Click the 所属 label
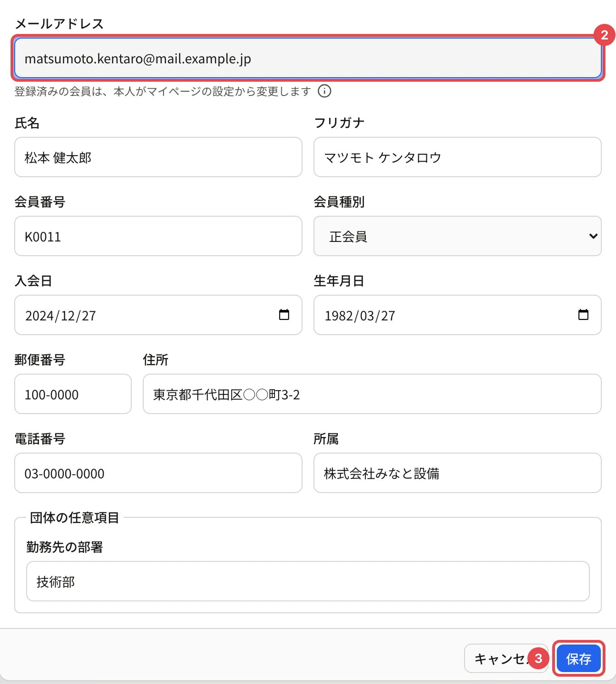Screen dimensions: 616x684 tap(326, 439)
